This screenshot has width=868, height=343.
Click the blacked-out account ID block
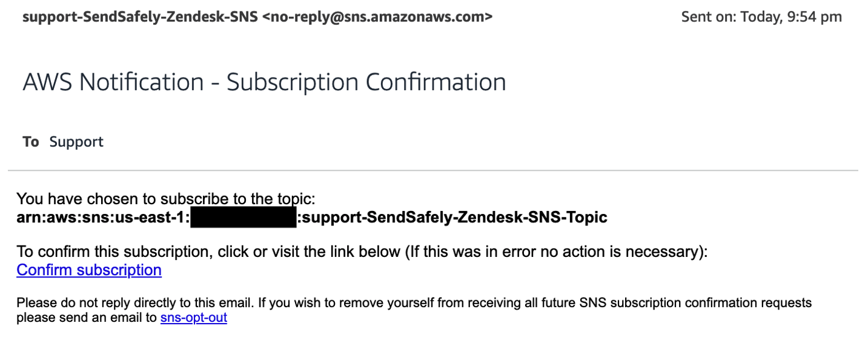coord(243,218)
